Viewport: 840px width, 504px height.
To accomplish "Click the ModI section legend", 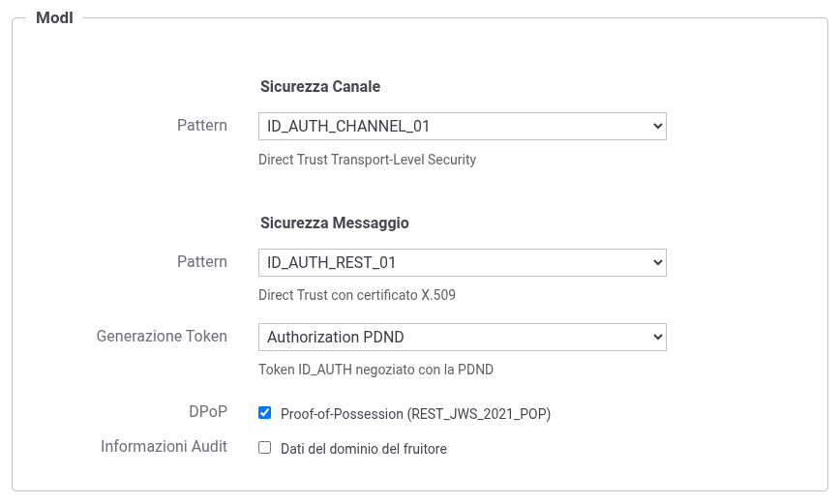I will tap(53, 17).
